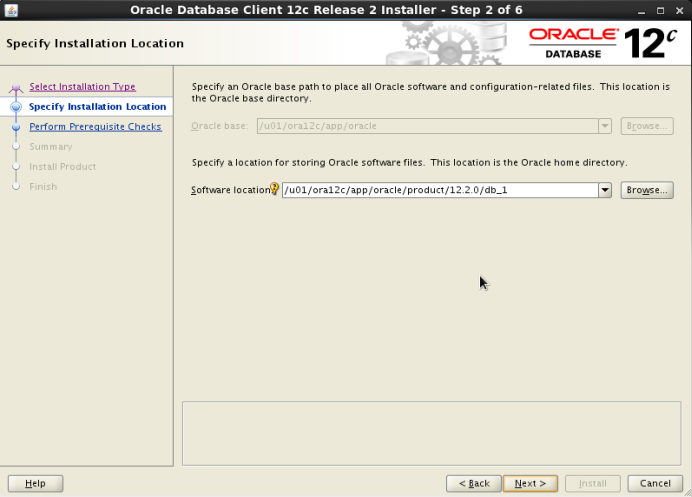Click the Perform Prerequisite Checks step bullet
The height and width of the screenshot is (497, 692).
point(16,127)
